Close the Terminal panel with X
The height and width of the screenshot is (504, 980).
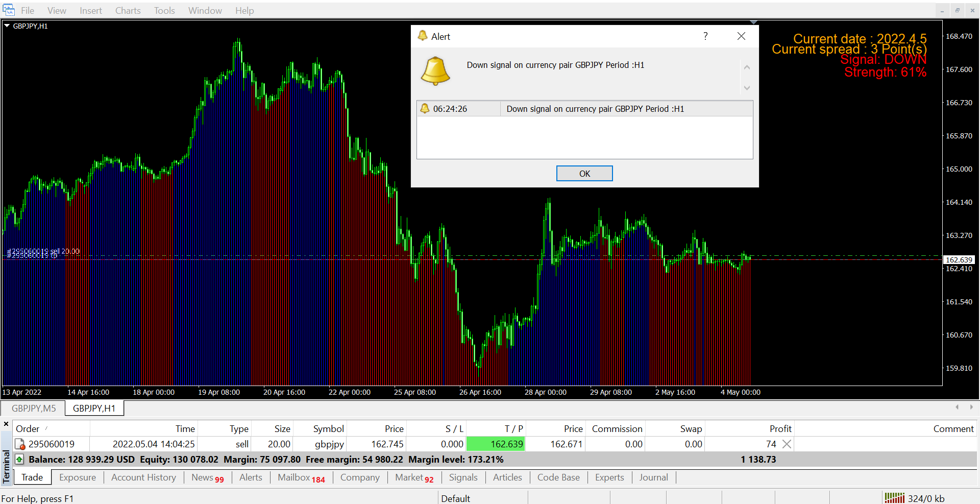(6, 424)
